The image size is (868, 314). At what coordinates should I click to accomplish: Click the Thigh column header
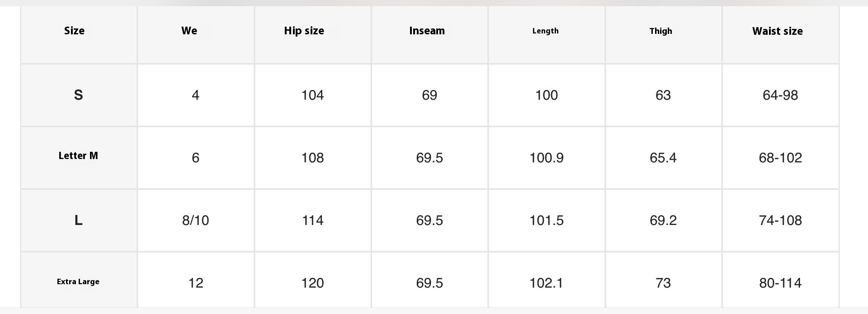coord(660,31)
